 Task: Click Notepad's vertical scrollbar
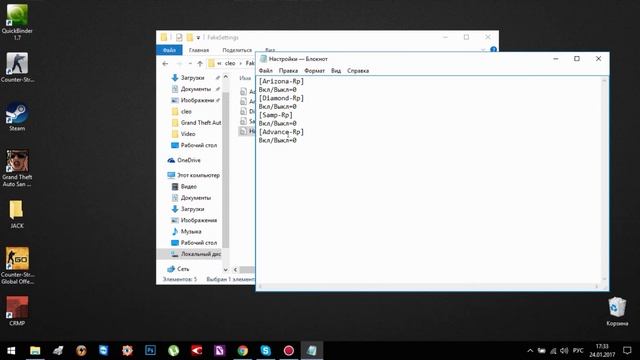pyautogui.click(x=604, y=180)
